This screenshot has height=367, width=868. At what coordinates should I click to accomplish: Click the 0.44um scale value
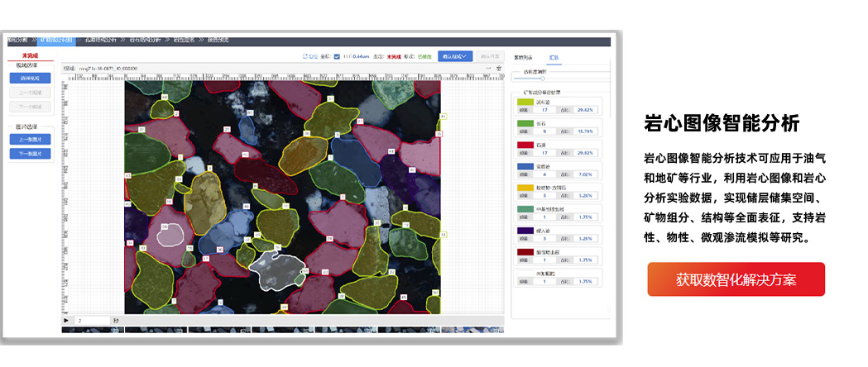pyautogui.click(x=361, y=56)
